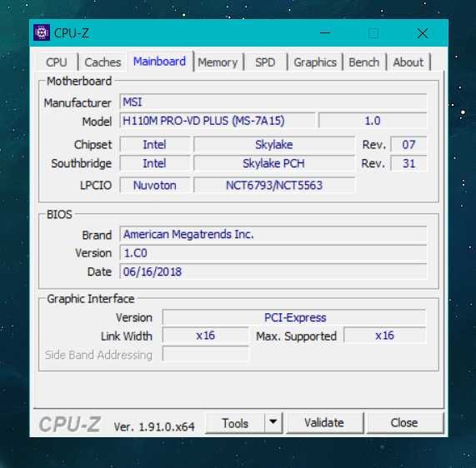This screenshot has height=468, width=476.
Task: Minimize the CPU-Z window
Action: tap(325, 32)
